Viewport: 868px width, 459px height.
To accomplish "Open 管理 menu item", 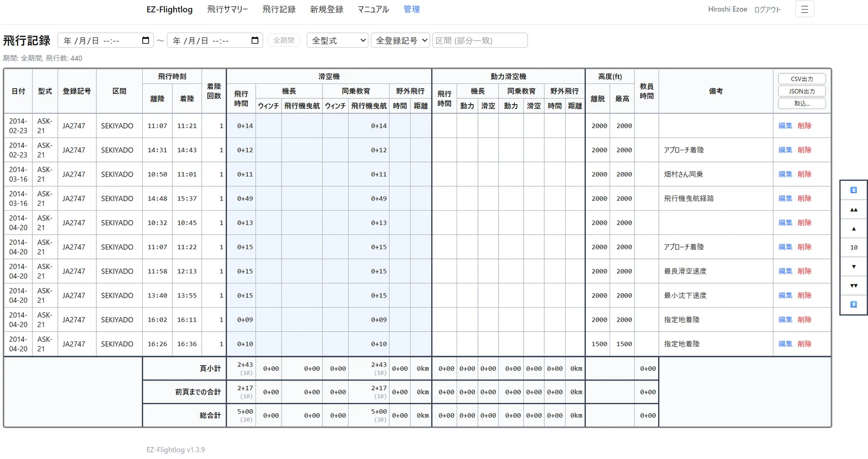I will (x=411, y=9).
